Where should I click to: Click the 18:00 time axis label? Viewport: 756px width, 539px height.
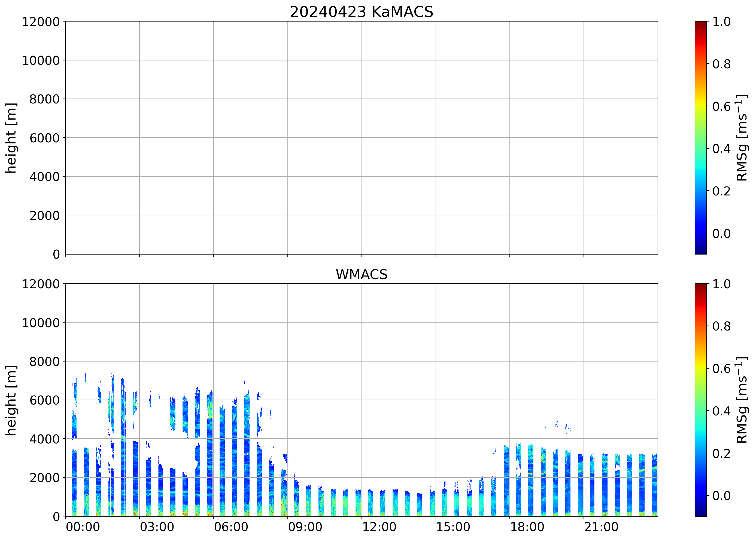(527, 527)
